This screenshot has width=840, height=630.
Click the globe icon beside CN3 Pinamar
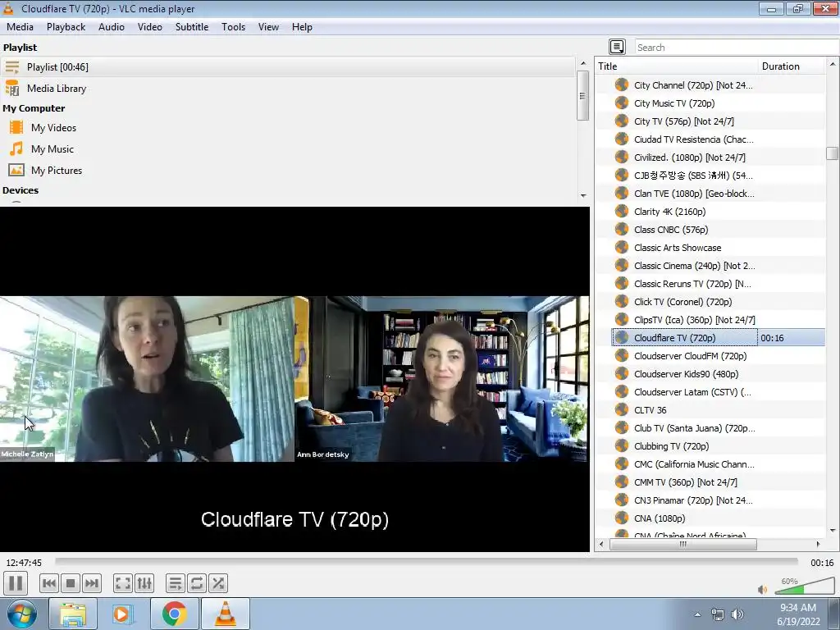click(x=622, y=500)
